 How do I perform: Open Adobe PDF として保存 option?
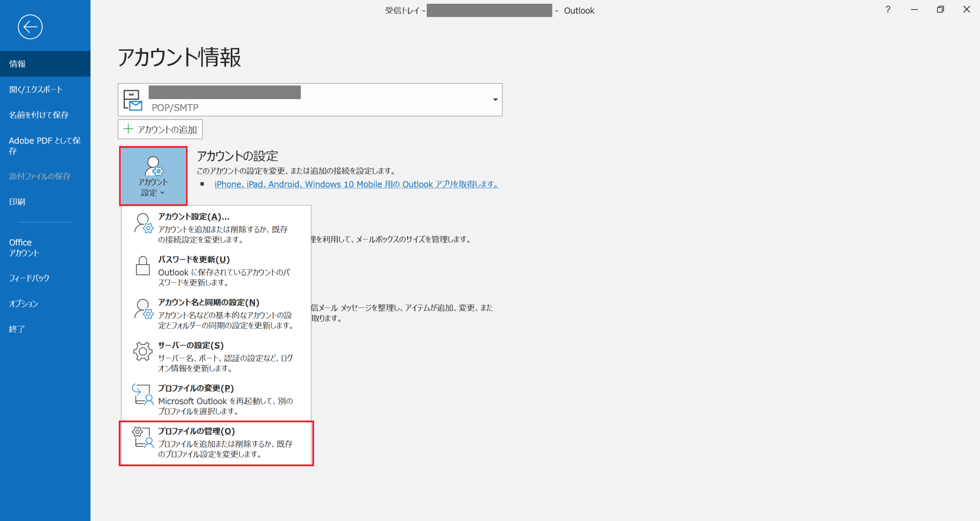(x=44, y=146)
